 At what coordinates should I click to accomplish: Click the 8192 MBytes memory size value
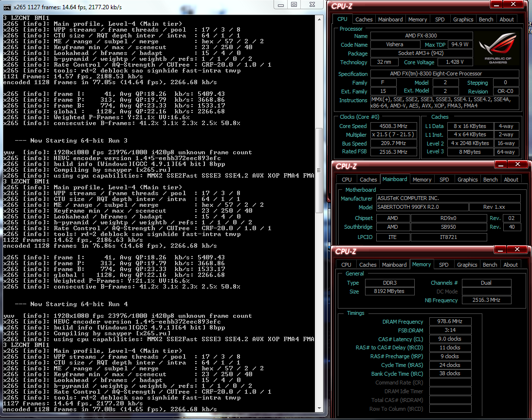tap(390, 292)
